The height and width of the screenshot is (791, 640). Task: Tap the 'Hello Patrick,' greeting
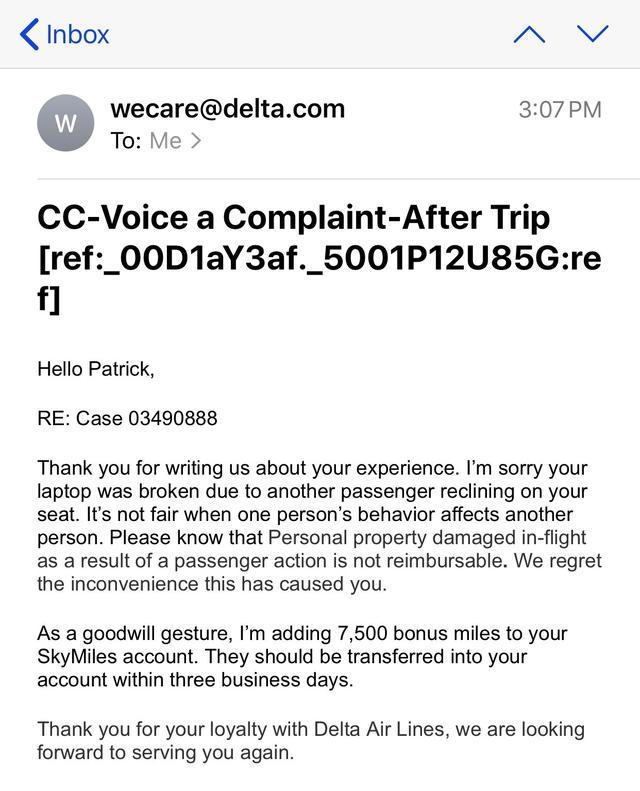coord(96,369)
